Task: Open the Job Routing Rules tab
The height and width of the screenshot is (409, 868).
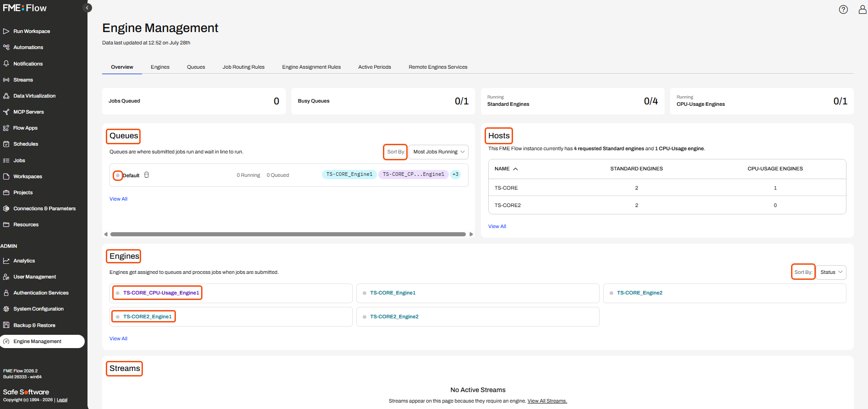Action: click(244, 67)
